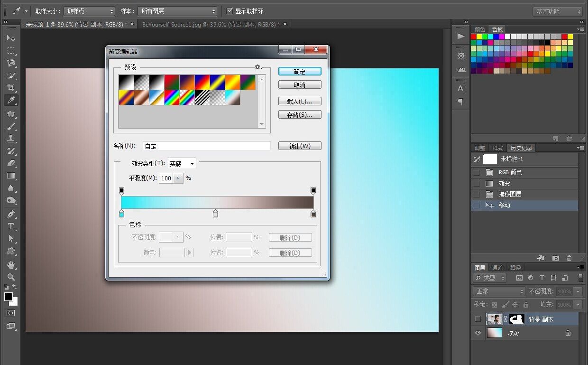This screenshot has height=365, width=588.
Task: Switch to 通道 panel tab
Action: point(497,268)
